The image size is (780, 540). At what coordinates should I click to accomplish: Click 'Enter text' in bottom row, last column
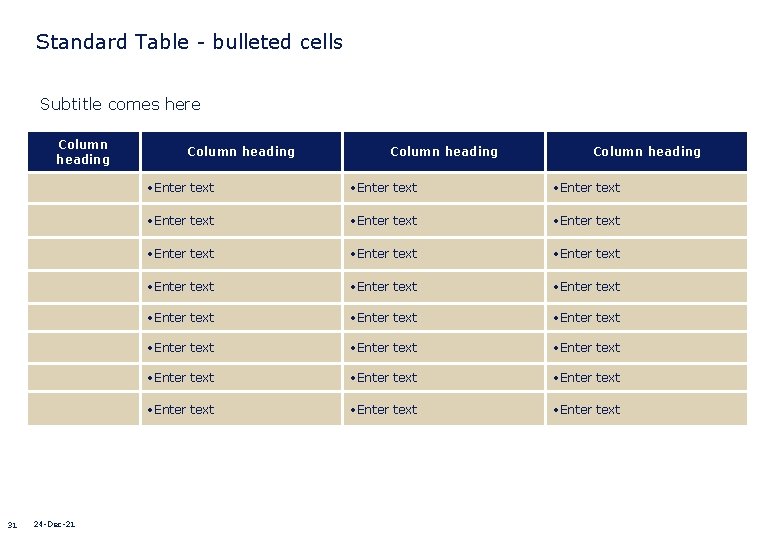pos(591,410)
